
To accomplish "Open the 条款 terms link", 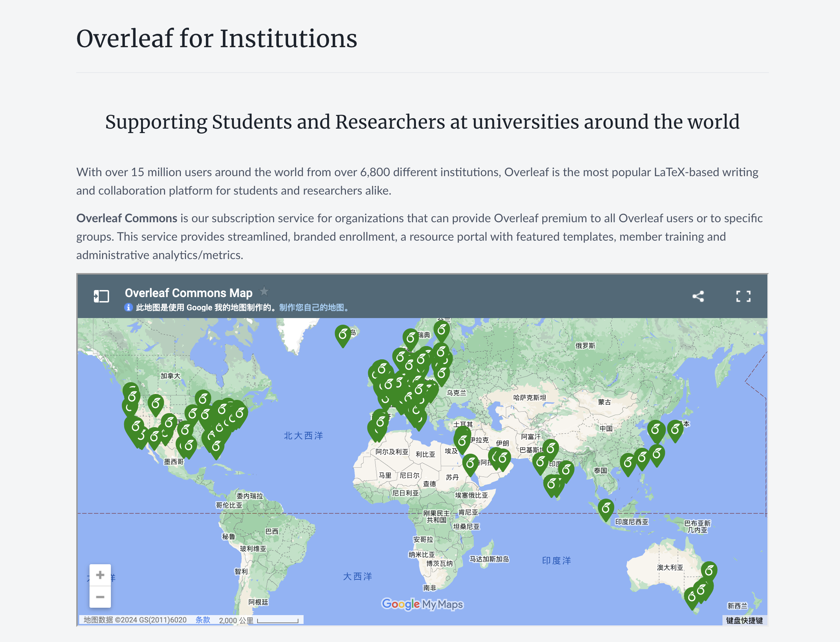I will [203, 620].
